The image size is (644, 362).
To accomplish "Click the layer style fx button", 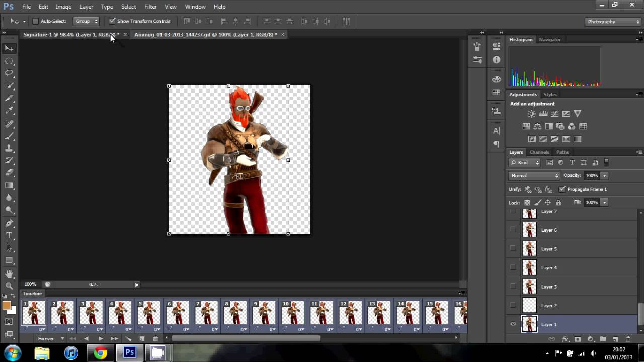I will click(x=565, y=339).
